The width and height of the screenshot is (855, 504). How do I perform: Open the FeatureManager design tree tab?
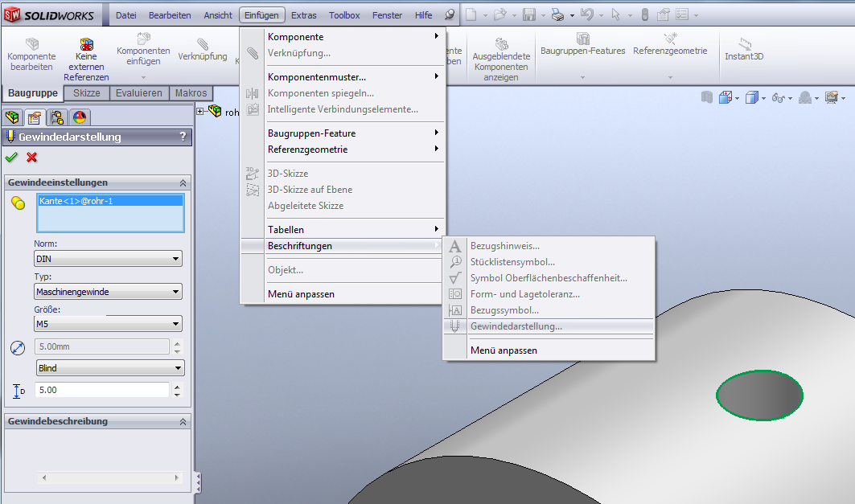tap(12, 117)
